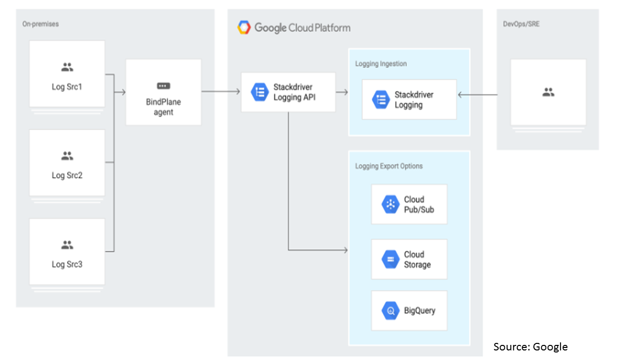The height and width of the screenshot is (362, 644).
Task: Select the Cloud Storage label
Action: (x=417, y=259)
